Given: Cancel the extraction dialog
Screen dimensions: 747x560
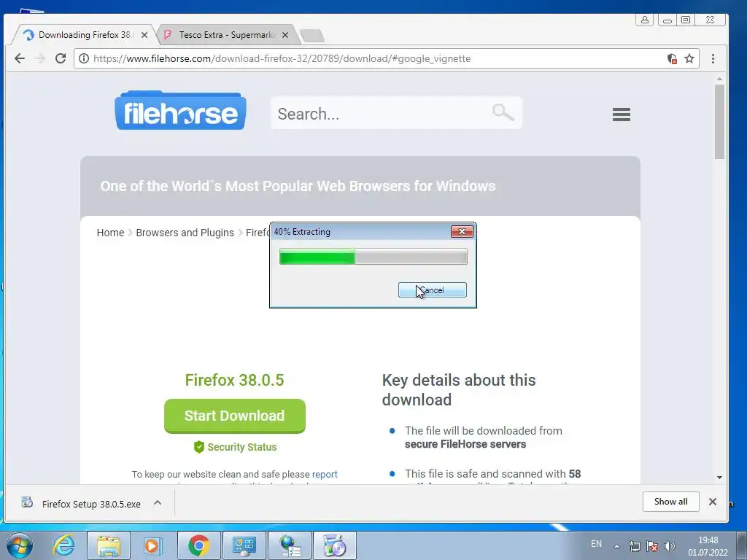Looking at the screenshot, I should pos(432,290).
